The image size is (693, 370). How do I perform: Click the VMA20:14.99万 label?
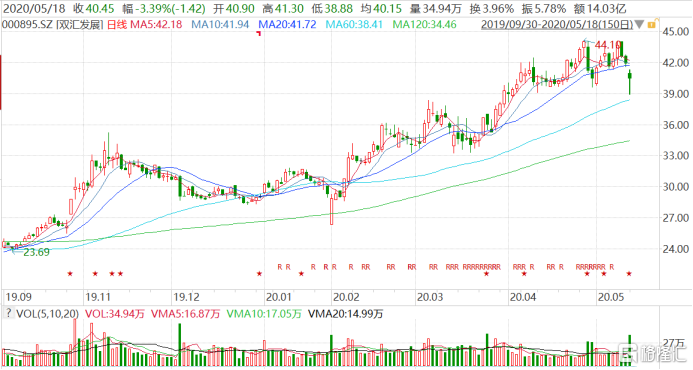[346, 314]
